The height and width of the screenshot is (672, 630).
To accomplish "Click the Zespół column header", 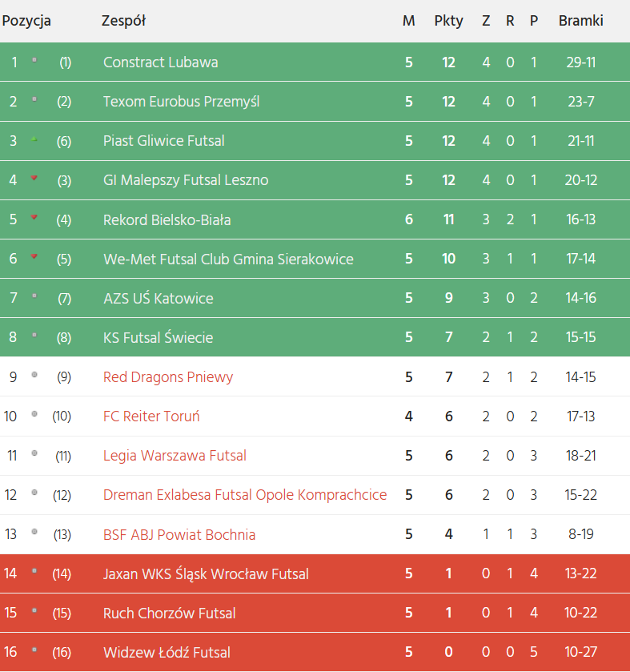I will point(123,21).
